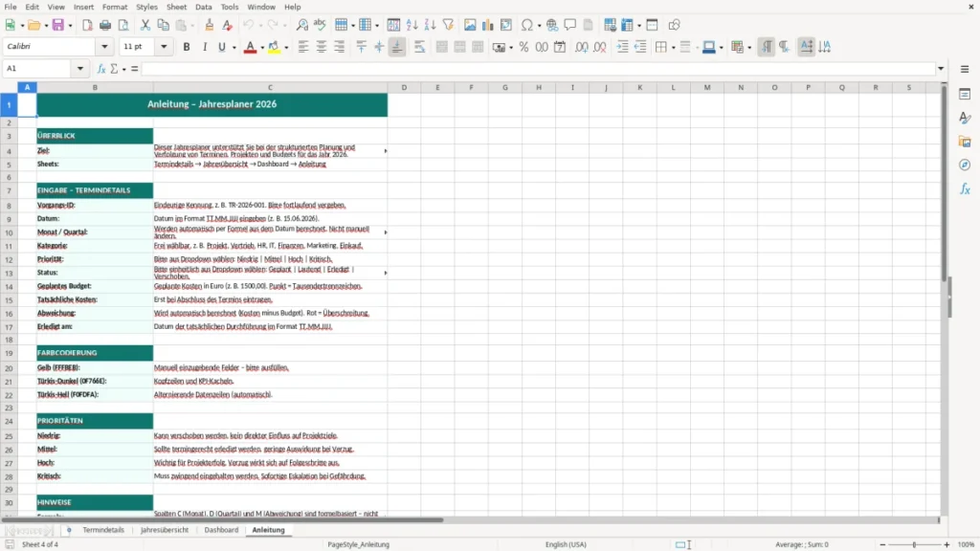The image size is (980, 551).
Task: Open the Tools menu
Action: 230,7
